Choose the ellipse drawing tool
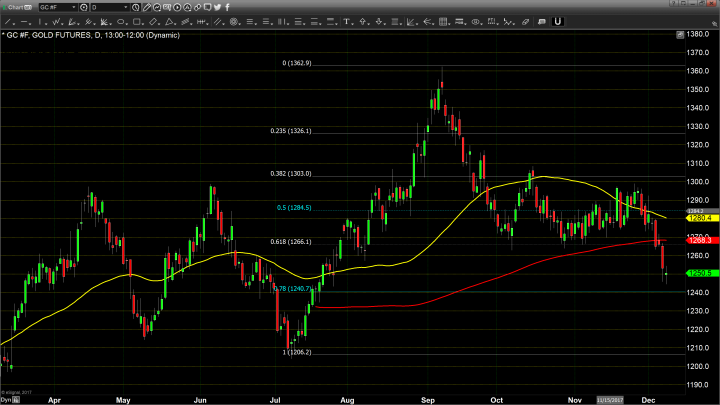 [120, 22]
